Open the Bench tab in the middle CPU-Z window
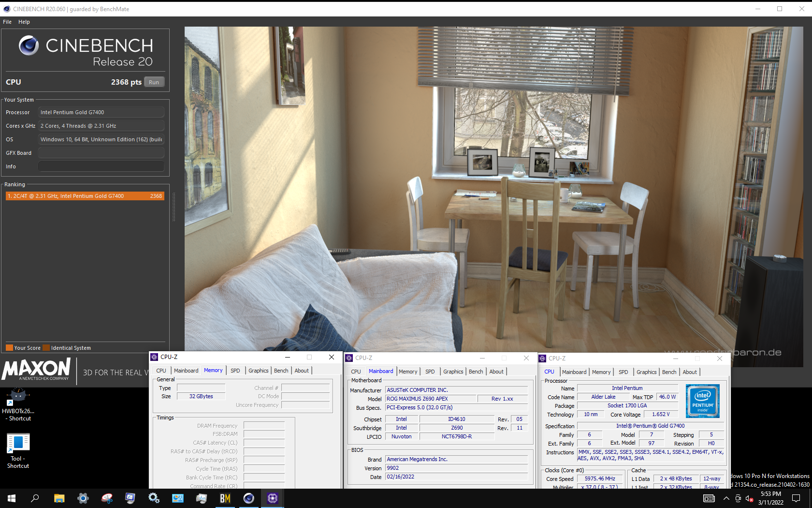This screenshot has width=812, height=508. 476,372
